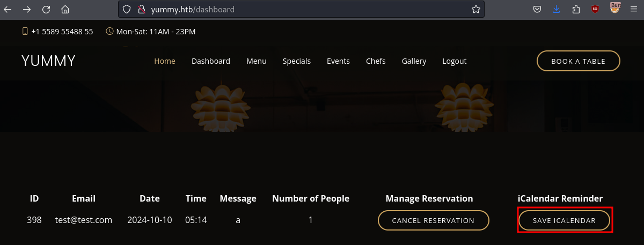The width and height of the screenshot is (644, 245).
Task: Open the Downloads panel arrow icon
Action: [557, 9]
